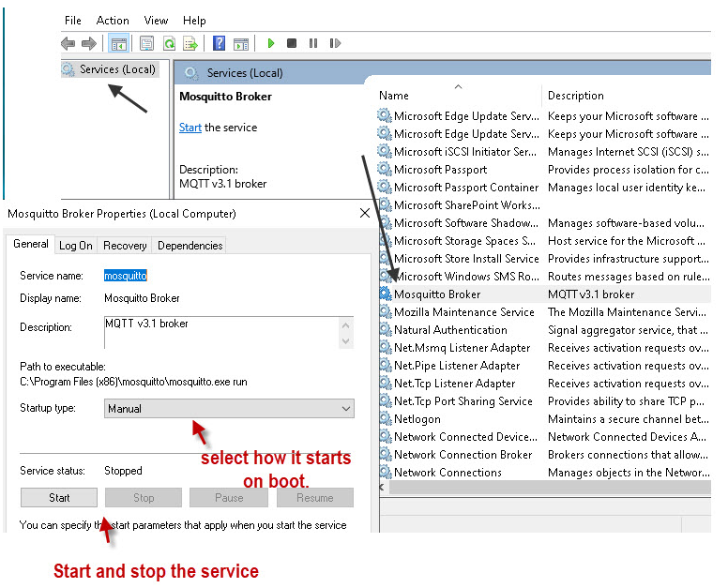
Task: Switch to the Dependencies tab
Action: tap(190, 246)
